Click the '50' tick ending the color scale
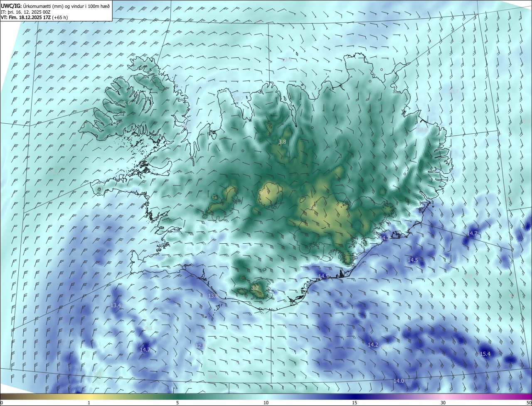The height and width of the screenshot is (406, 532). click(x=529, y=403)
